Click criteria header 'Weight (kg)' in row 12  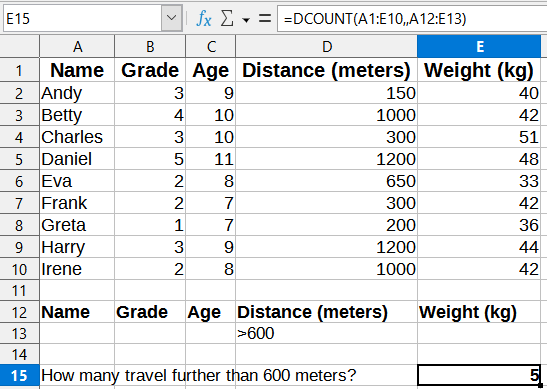(x=479, y=312)
